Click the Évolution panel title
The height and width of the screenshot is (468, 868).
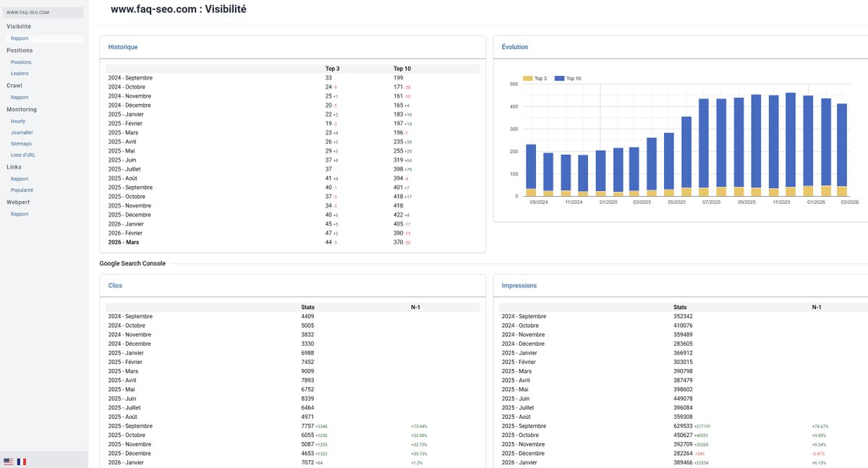(x=515, y=47)
